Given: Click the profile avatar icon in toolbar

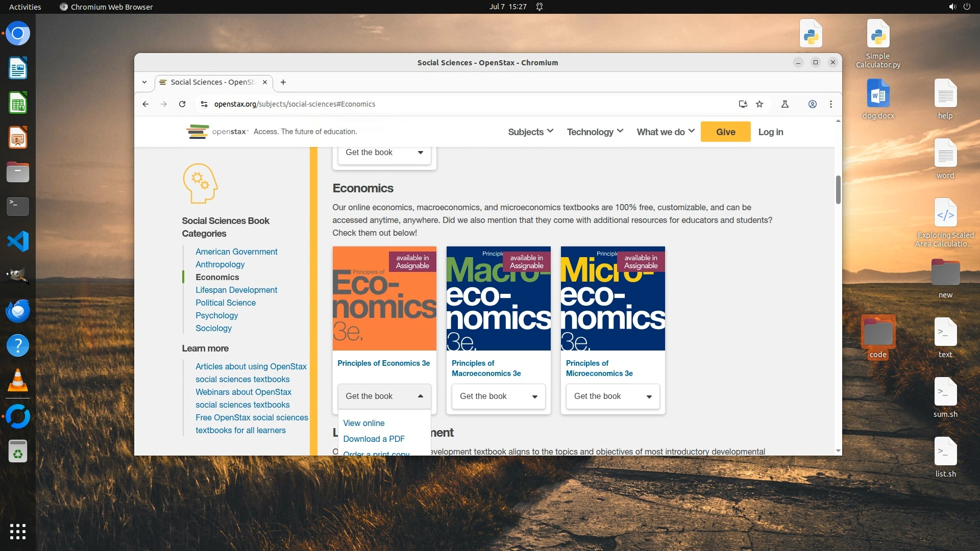Looking at the screenshot, I should (813, 104).
